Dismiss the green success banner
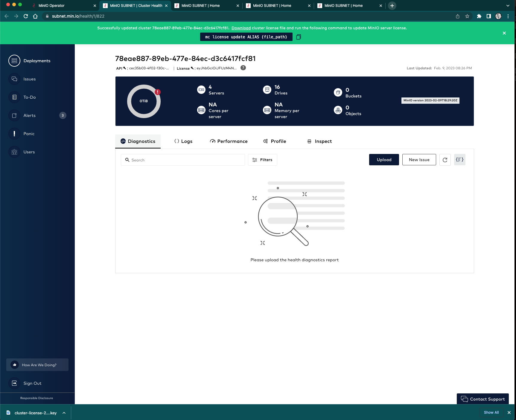 pyautogui.click(x=504, y=33)
